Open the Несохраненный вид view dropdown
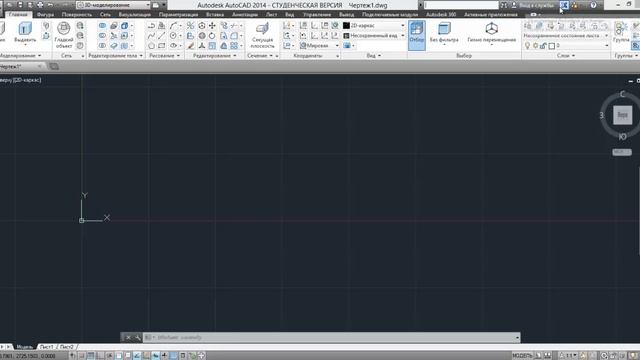The width and height of the screenshot is (640, 360). 374,36
